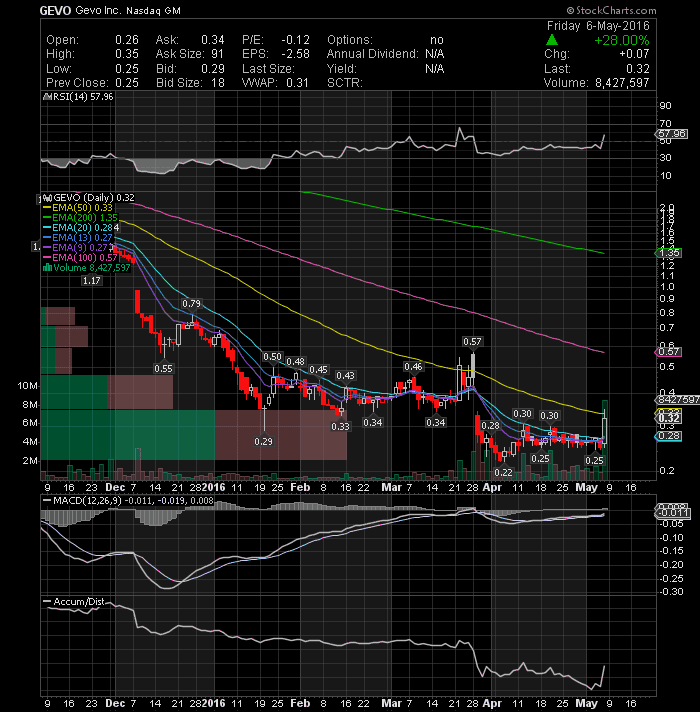Click the 0.29 January low annotation

click(x=263, y=441)
